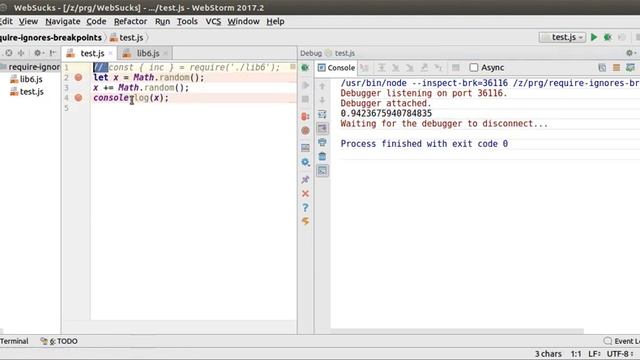640x360 pixels.
Task: Click console terminal icon below trash
Action: (322, 171)
